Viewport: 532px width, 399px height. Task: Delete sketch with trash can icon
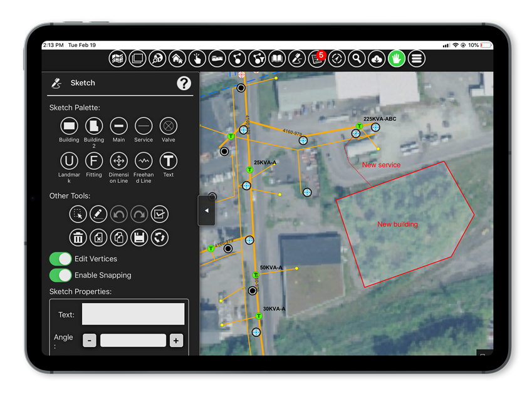pyautogui.click(x=78, y=237)
